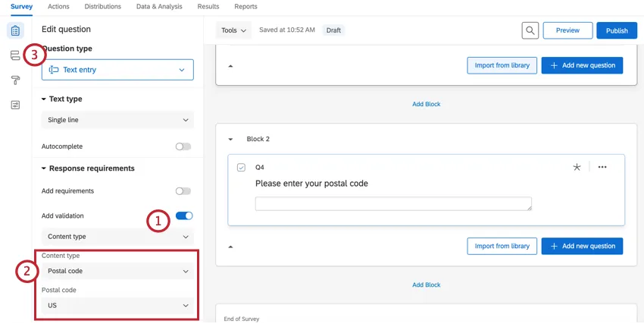Open the survey options sliders icon
This screenshot has height=324, width=644.
[x=15, y=105]
